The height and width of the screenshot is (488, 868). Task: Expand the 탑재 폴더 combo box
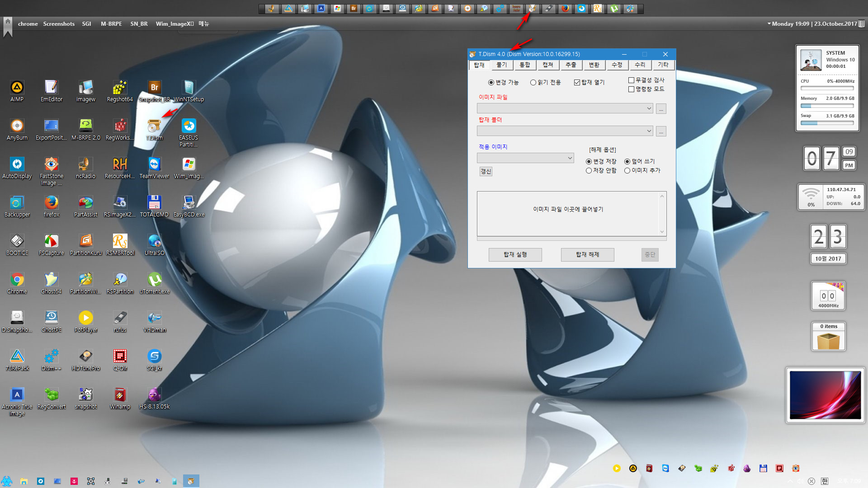coord(649,131)
